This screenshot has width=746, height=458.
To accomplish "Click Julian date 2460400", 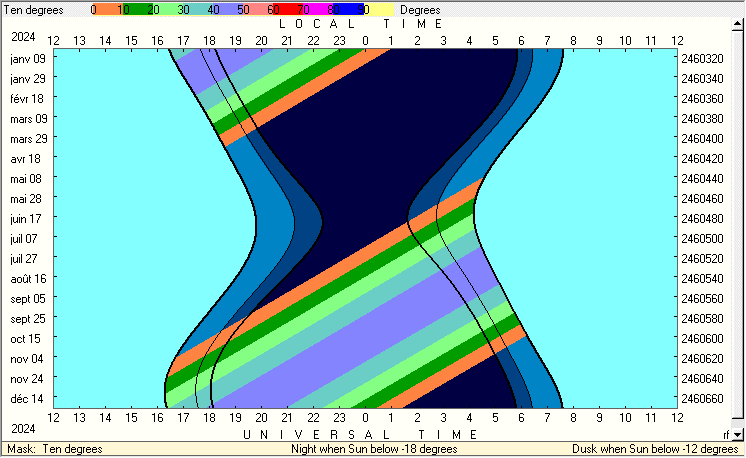I will point(702,138).
